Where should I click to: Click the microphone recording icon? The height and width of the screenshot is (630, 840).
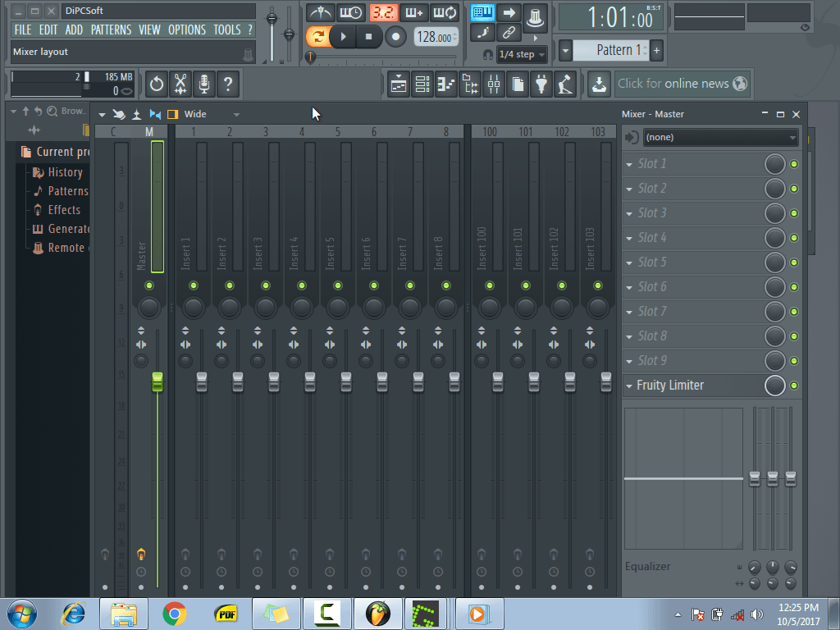pyautogui.click(x=204, y=84)
